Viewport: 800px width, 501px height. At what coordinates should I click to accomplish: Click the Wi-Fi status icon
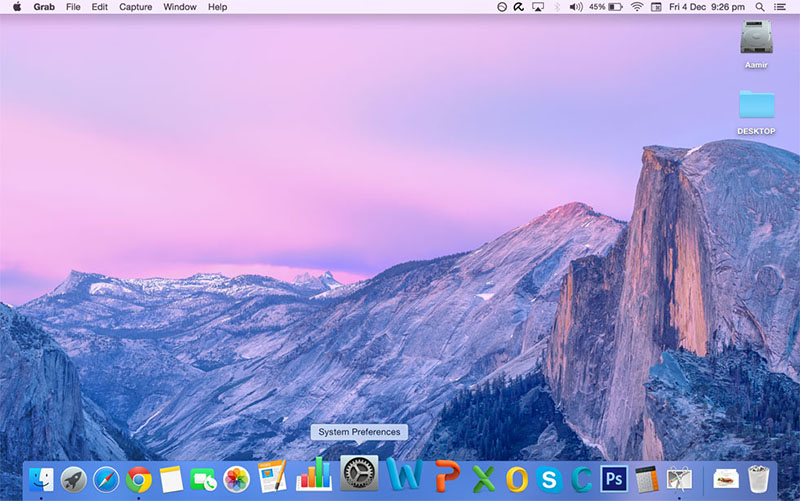point(637,7)
